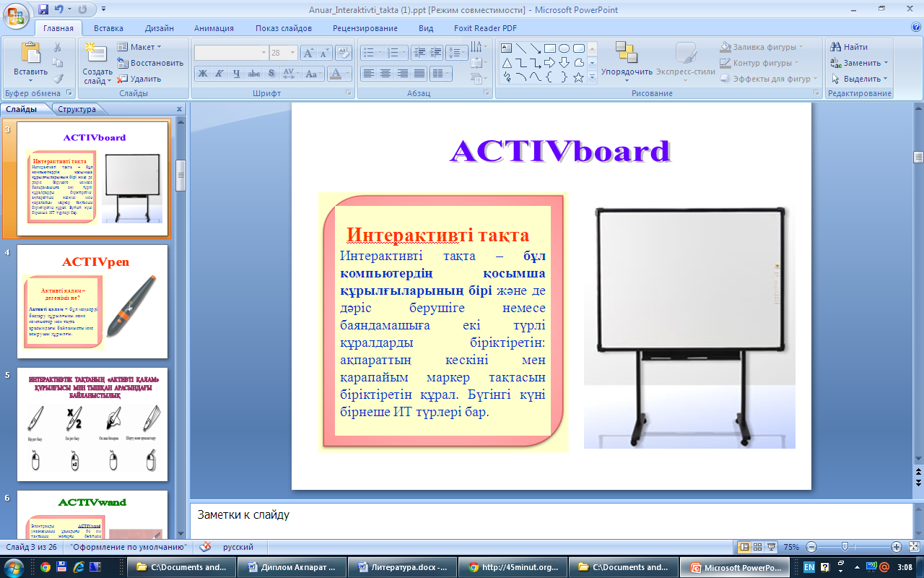Viewport: 924px width, 578px height.
Task: Align text right in the Абзац group
Action: (403, 74)
